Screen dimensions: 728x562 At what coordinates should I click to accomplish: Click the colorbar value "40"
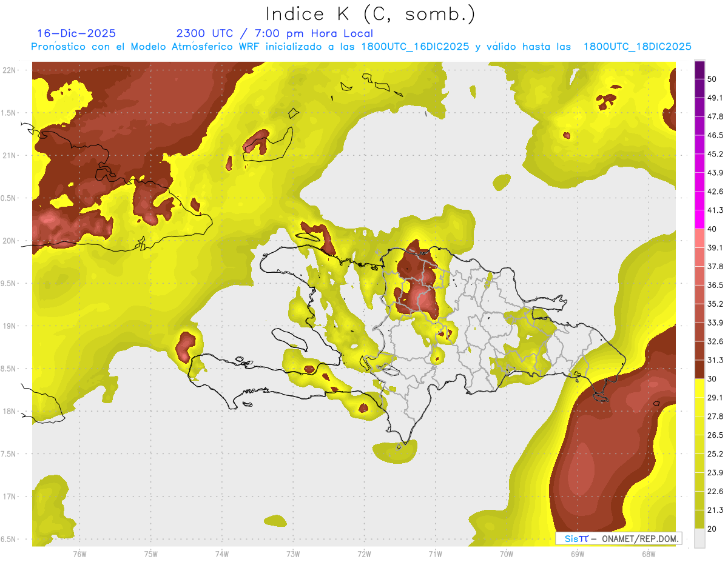[x=712, y=229]
